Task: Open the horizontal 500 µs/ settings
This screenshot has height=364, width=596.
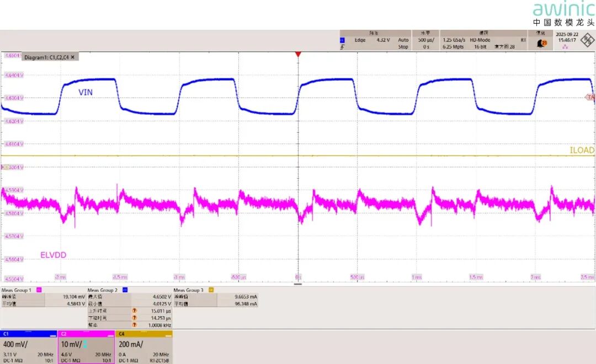Action: (x=425, y=40)
